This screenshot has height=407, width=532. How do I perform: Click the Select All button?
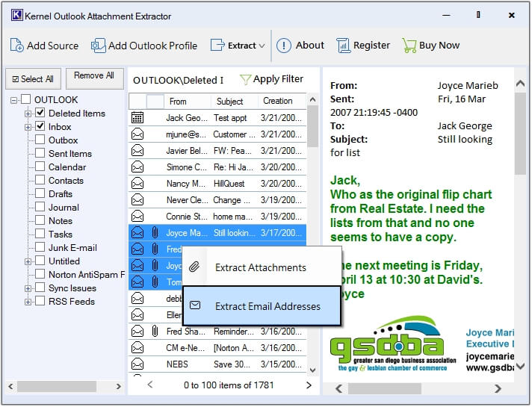click(33, 79)
